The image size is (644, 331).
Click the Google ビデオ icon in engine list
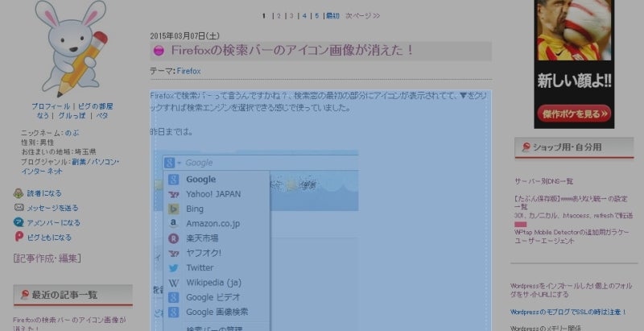pyautogui.click(x=174, y=297)
